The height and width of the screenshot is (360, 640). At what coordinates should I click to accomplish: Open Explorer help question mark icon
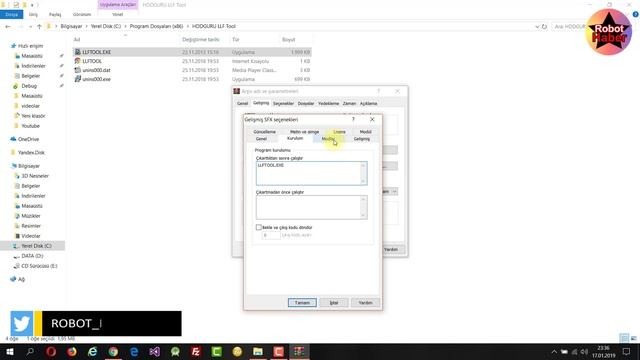636,14
